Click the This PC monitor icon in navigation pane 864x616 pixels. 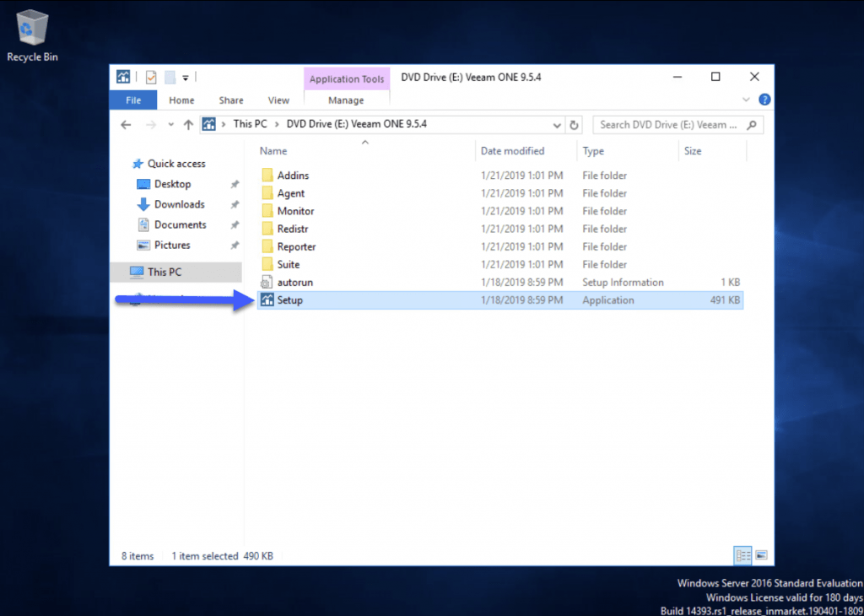(x=136, y=272)
